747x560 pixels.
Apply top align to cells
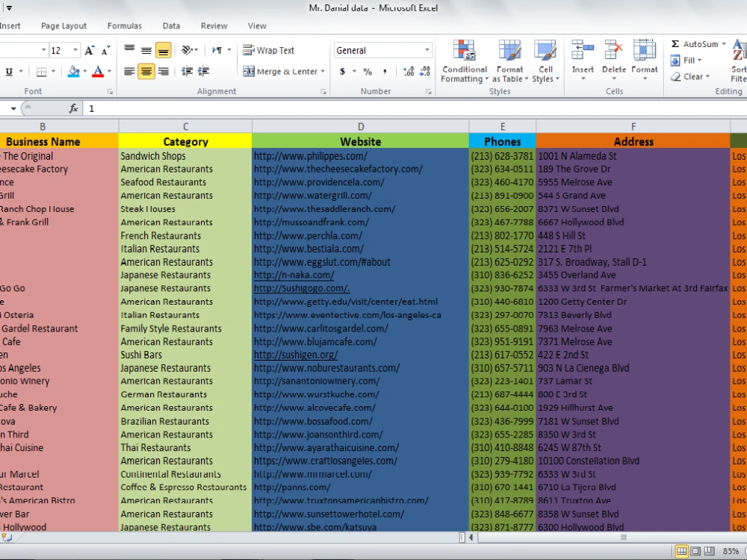point(129,49)
